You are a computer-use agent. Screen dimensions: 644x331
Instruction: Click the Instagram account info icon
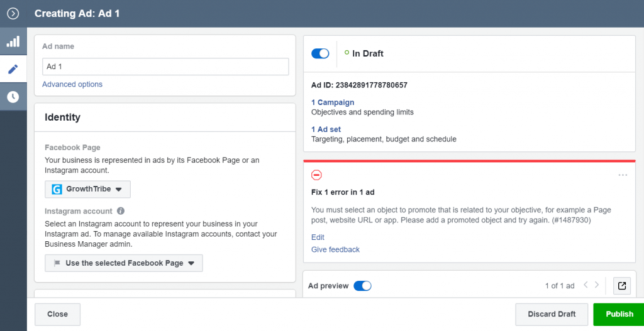[x=121, y=211]
